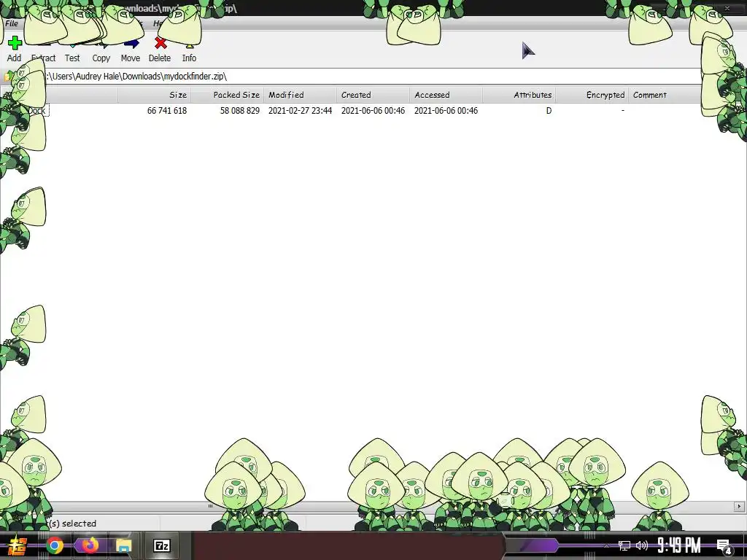
Task: Click the red Delete X icon
Action: pyautogui.click(x=160, y=43)
